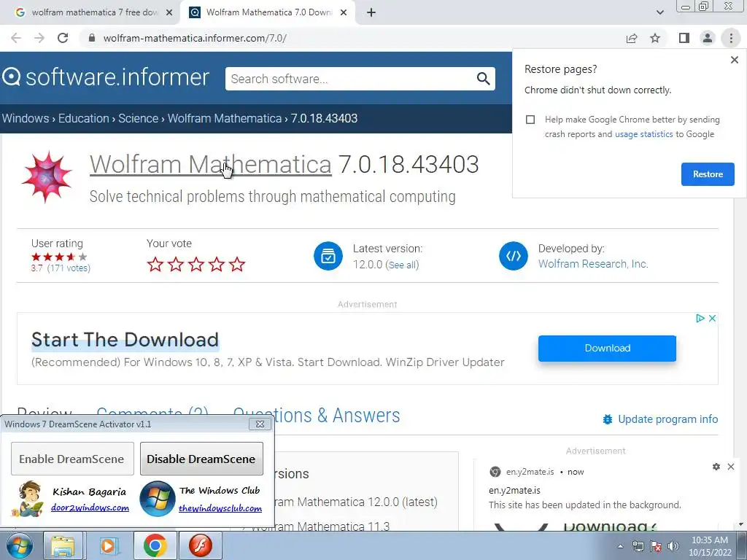Dismiss the Restore pages popup
The height and width of the screenshot is (560, 747).
pyautogui.click(x=734, y=60)
